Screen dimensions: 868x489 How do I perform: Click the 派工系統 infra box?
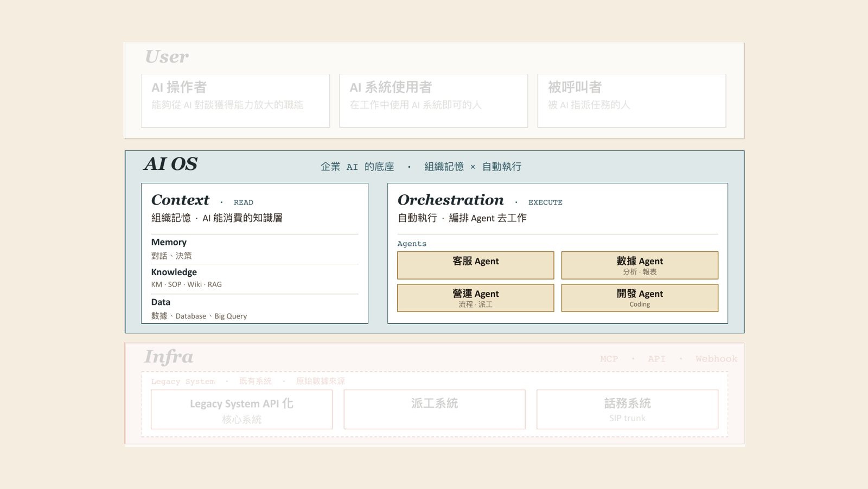435,409
